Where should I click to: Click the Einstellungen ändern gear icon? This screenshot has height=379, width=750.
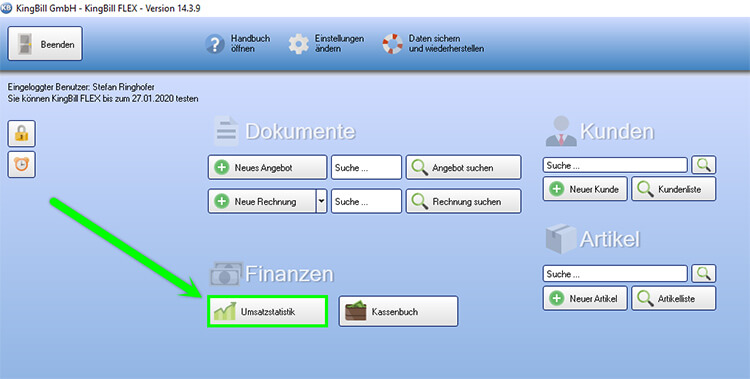[x=298, y=44]
